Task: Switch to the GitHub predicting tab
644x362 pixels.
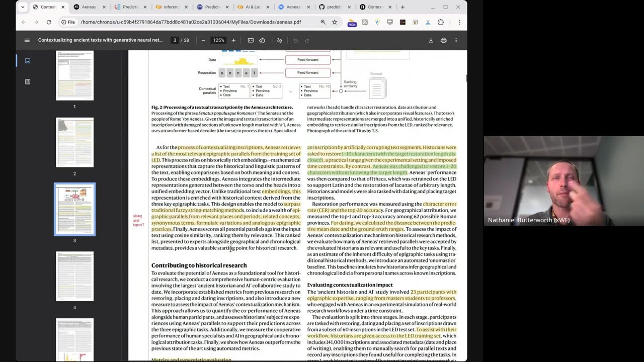Action: click(335, 7)
